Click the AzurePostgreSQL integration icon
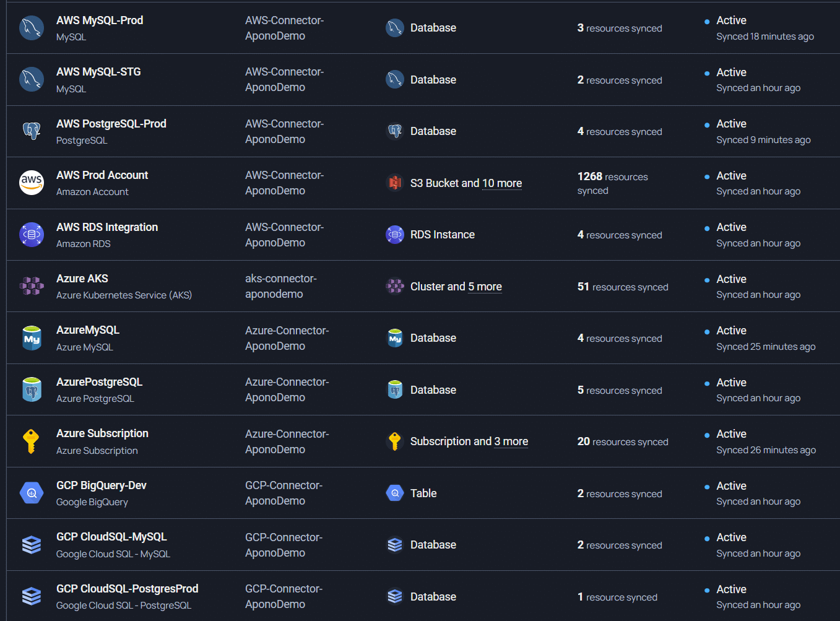Viewport: 840px width, 621px height. click(32, 389)
